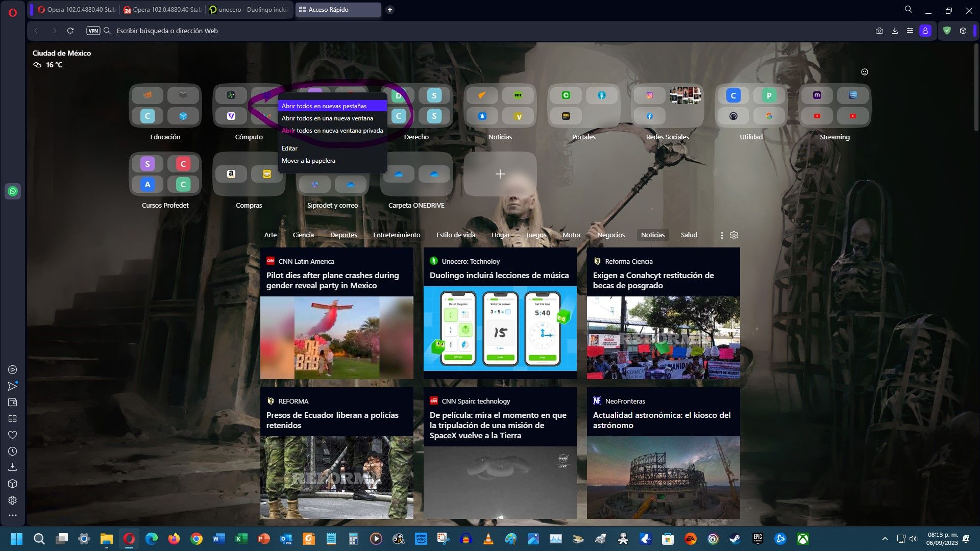Open Exigen a Conahcyt restitución article
Screen dimensions: 980x551
point(664,313)
